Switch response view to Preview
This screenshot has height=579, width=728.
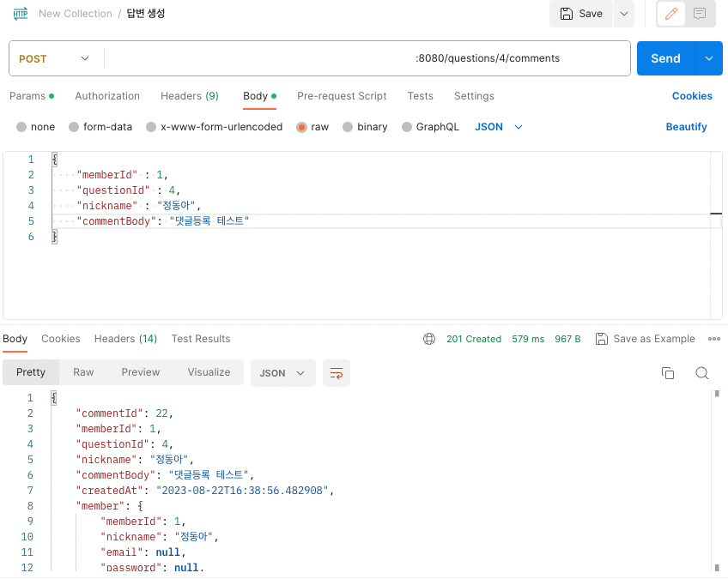140,372
